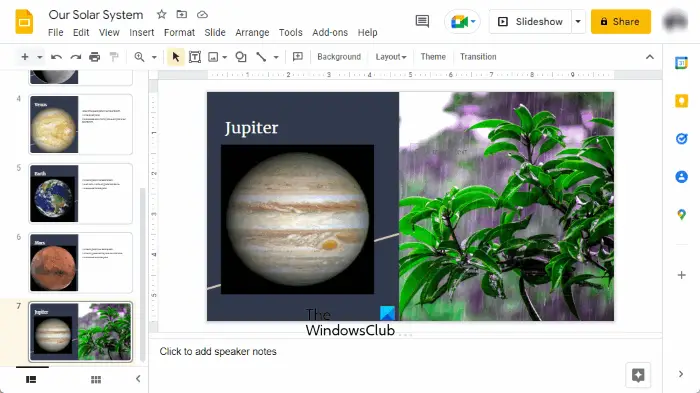This screenshot has height=393, width=700.
Task: Open comment history icon
Action: pos(422,21)
